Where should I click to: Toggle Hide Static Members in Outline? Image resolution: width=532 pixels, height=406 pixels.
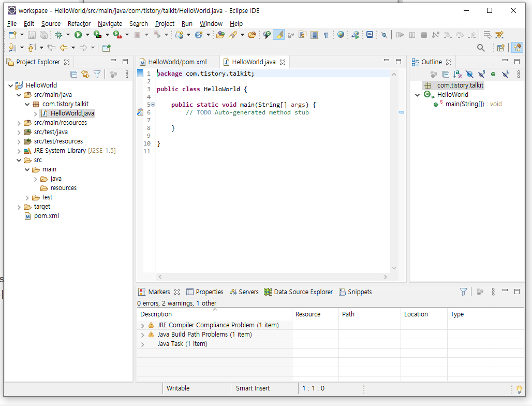click(481, 74)
